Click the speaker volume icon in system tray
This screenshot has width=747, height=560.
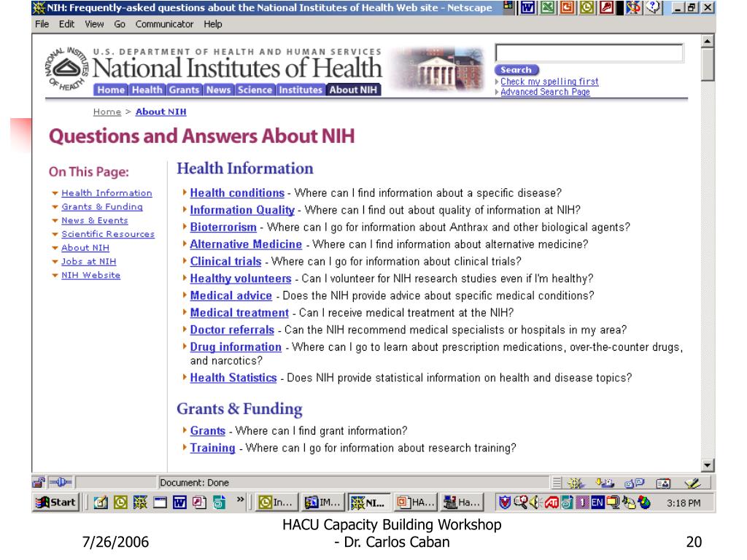(535, 502)
